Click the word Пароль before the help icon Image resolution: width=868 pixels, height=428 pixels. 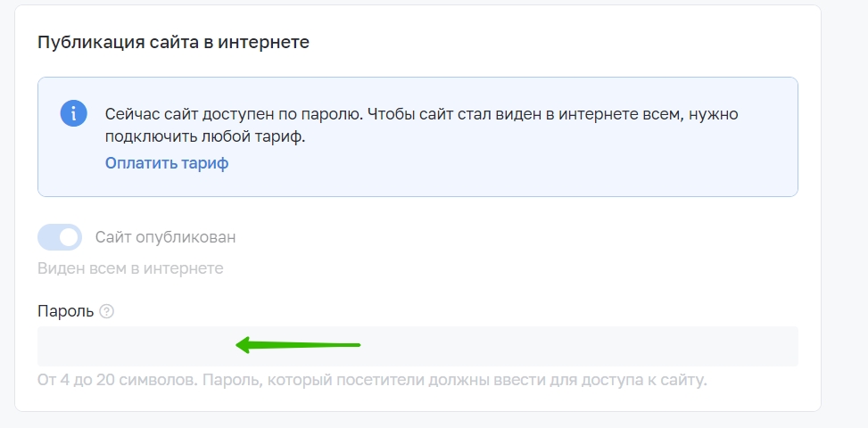(66, 311)
